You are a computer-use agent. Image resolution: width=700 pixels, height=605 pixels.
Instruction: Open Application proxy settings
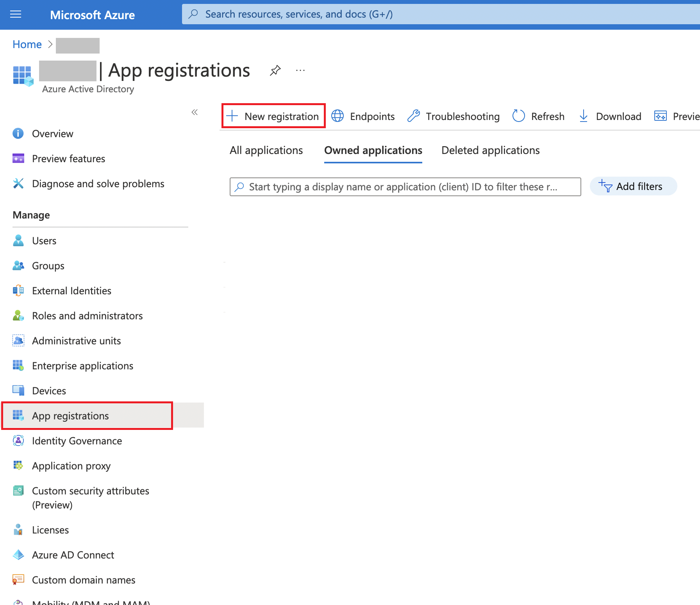click(x=71, y=465)
